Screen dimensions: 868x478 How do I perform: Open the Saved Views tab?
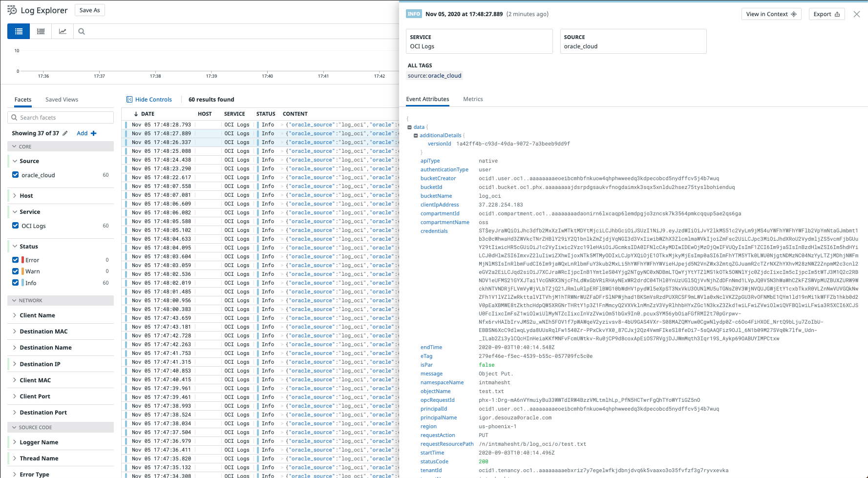point(62,100)
